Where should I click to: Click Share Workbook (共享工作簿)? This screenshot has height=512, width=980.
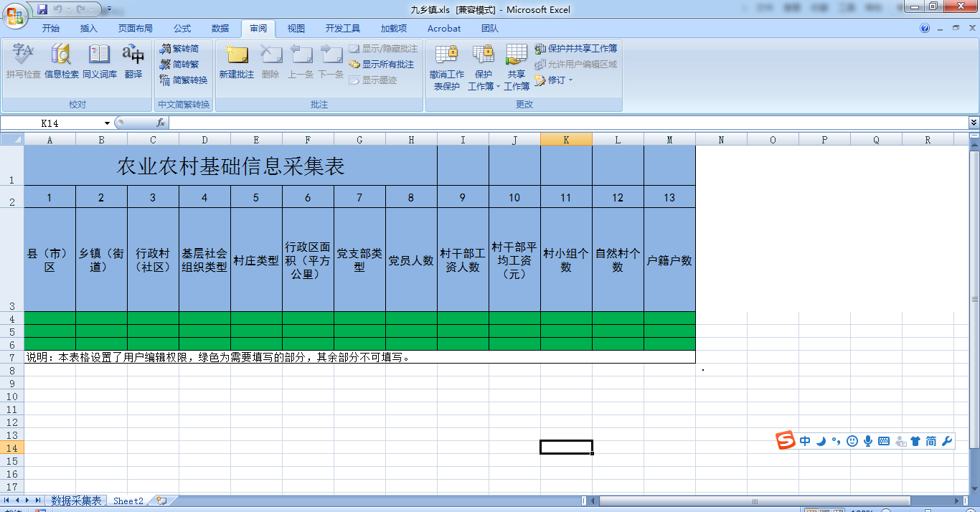517,67
